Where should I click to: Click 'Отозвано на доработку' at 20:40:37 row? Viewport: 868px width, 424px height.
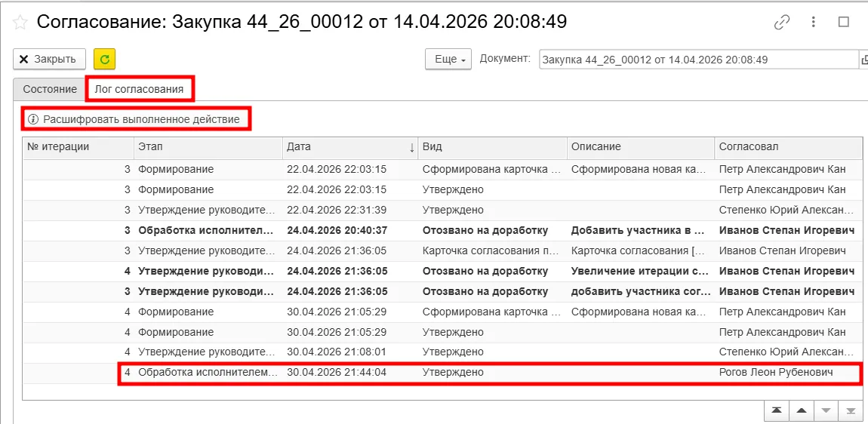[x=493, y=230]
